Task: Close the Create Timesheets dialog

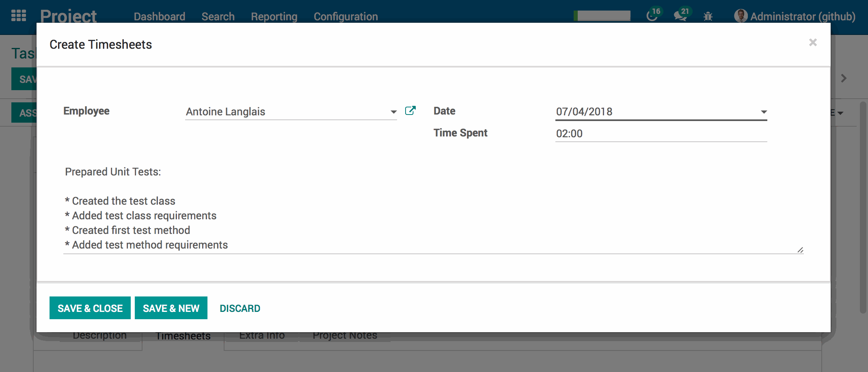Action: [813, 42]
